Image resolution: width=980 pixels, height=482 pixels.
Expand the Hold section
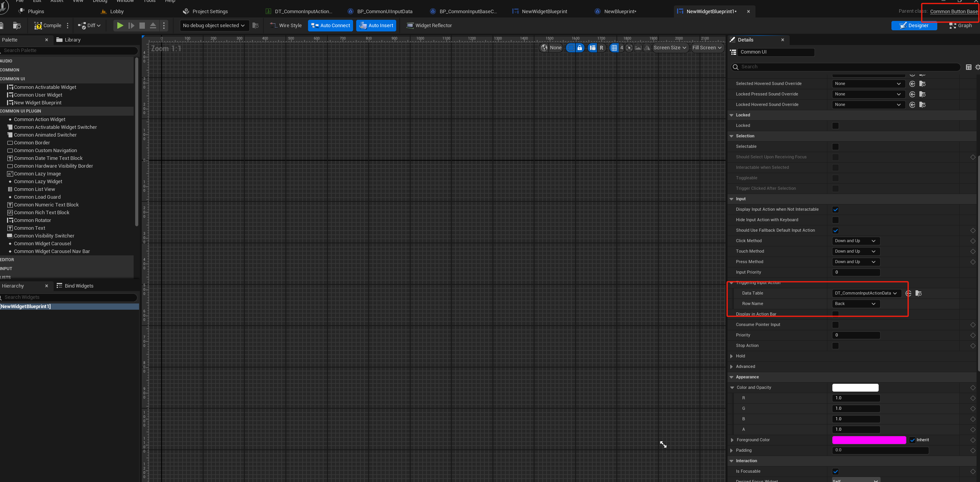click(x=732, y=356)
